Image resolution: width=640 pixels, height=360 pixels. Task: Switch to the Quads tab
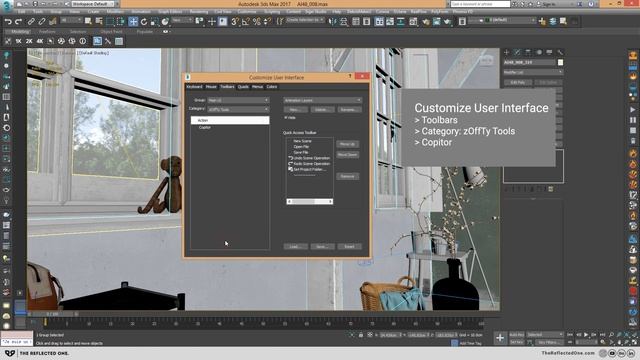(243, 87)
